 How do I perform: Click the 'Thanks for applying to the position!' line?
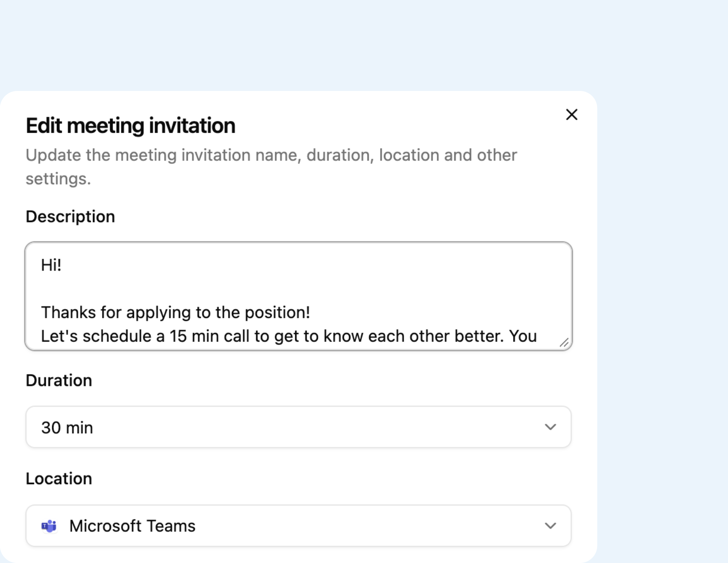tap(175, 313)
